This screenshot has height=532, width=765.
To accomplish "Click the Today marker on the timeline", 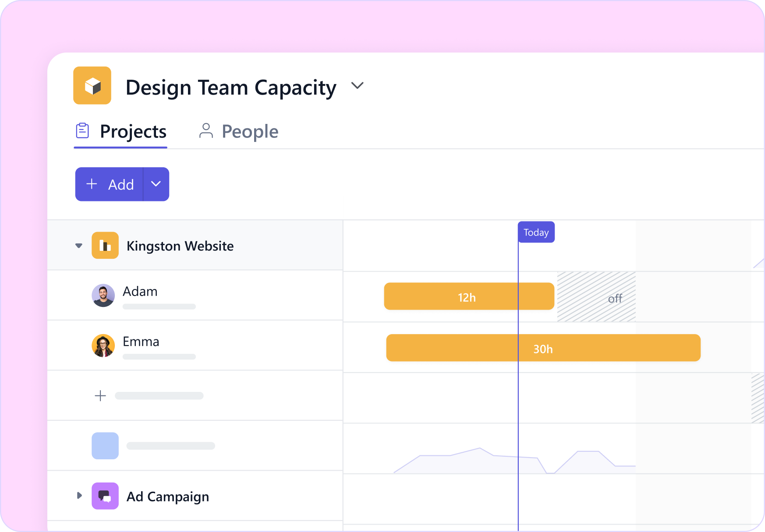I will click(536, 232).
